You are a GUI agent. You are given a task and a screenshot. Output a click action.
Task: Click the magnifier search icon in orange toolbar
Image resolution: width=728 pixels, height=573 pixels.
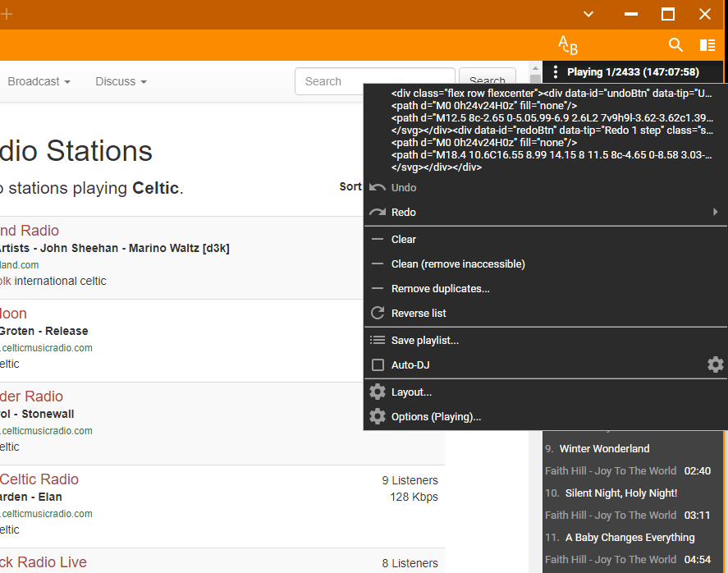pos(675,45)
